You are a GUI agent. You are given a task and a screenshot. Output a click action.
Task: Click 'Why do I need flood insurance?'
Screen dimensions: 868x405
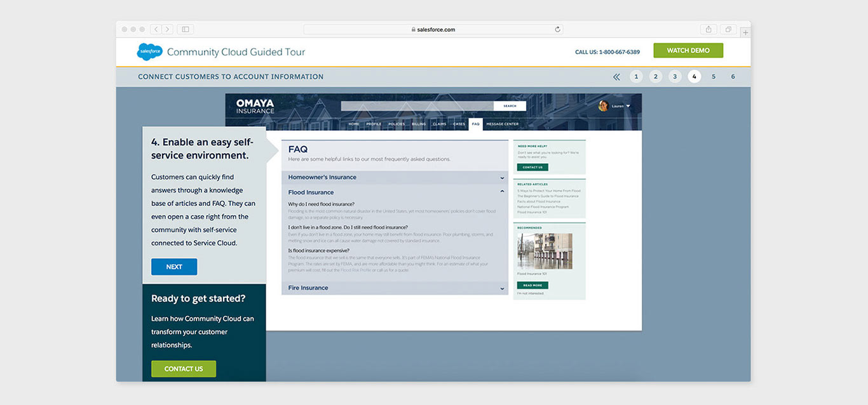(322, 204)
